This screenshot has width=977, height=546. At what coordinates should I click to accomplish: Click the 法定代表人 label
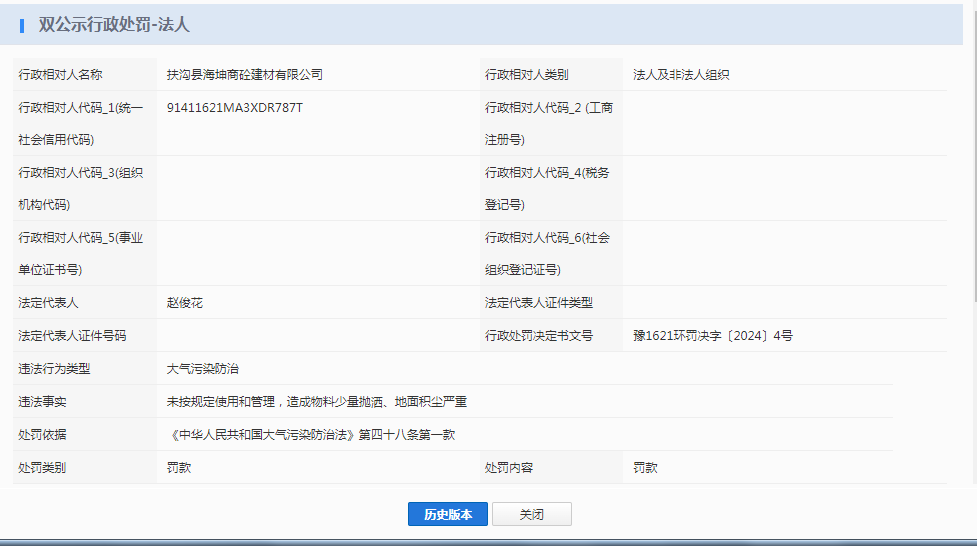point(48,303)
